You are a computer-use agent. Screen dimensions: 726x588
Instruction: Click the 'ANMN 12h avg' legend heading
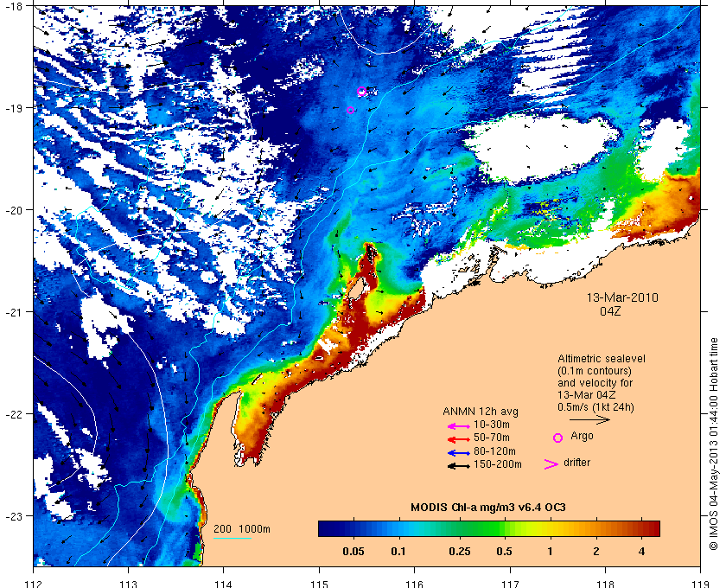pos(481,412)
